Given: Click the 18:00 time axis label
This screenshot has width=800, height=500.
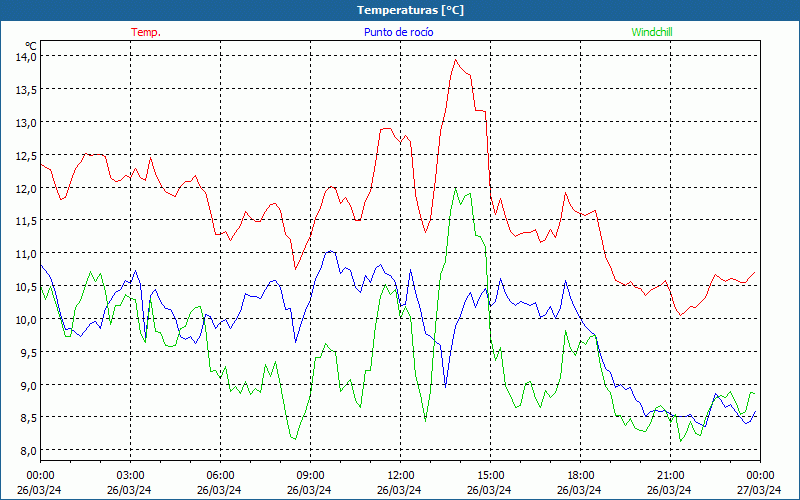Looking at the screenshot, I should coord(580,476).
